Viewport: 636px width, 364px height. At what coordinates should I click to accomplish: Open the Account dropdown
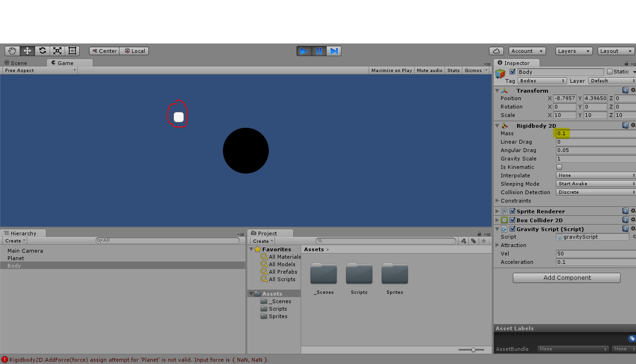pyautogui.click(x=527, y=51)
